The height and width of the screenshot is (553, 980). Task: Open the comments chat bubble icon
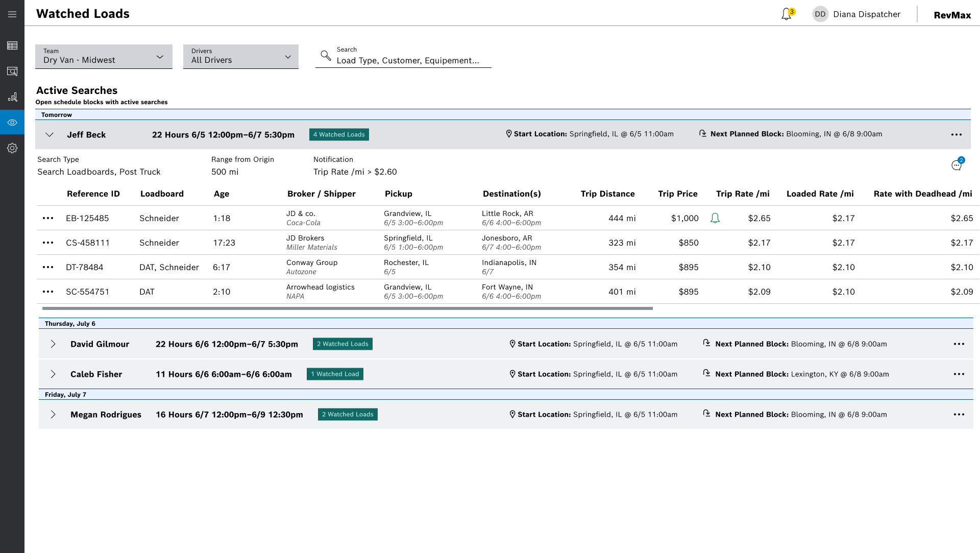(957, 165)
